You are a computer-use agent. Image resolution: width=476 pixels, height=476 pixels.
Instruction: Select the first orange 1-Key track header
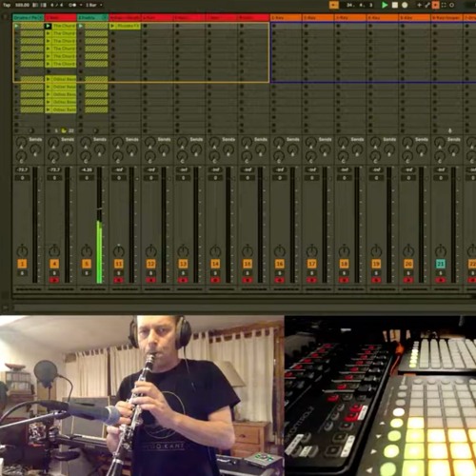click(x=286, y=17)
